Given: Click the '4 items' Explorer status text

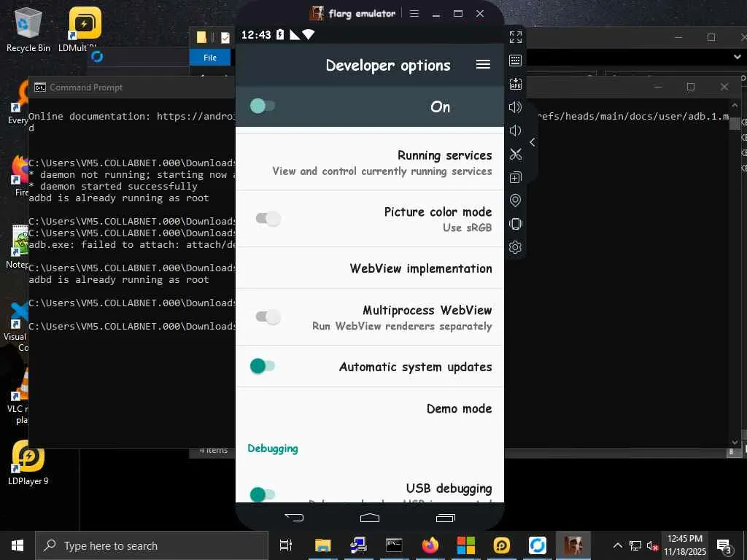Looking at the screenshot, I should pyautogui.click(x=214, y=450).
